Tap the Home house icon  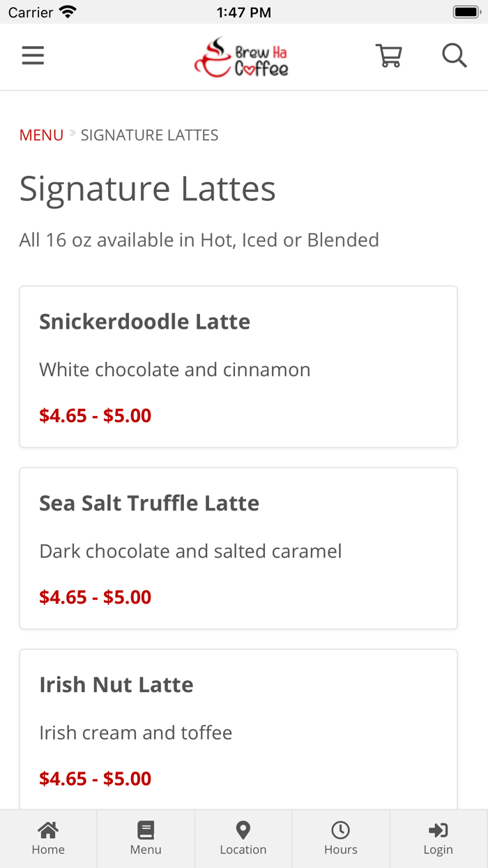coord(48,830)
